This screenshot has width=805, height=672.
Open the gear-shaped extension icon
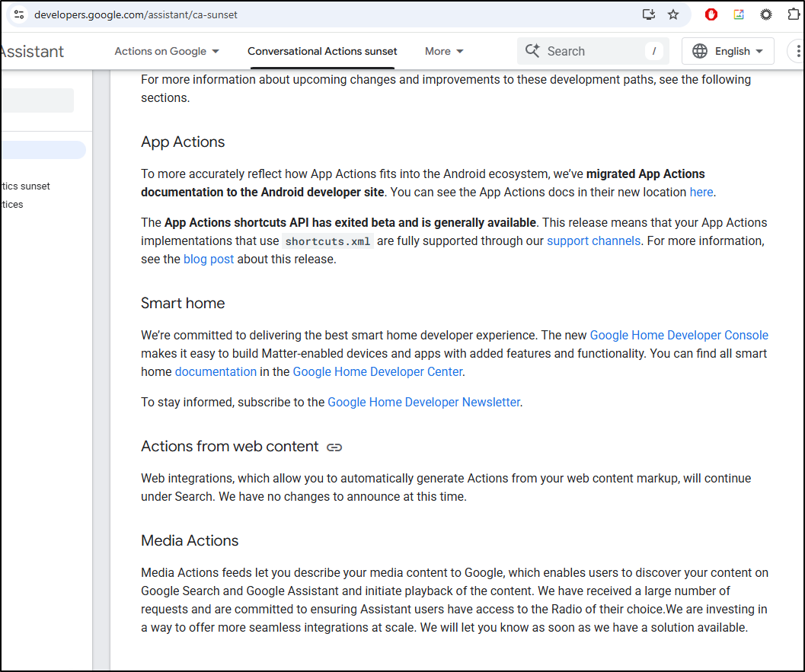tap(766, 14)
